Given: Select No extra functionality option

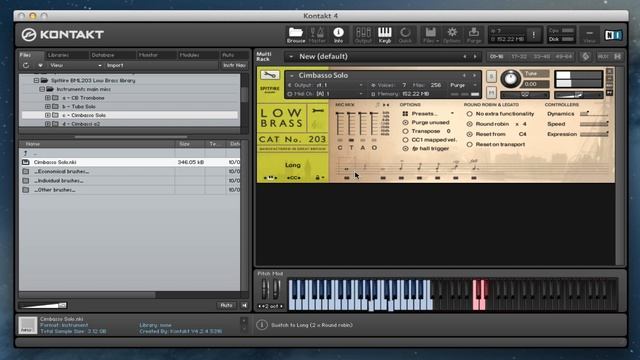Looking at the screenshot, I should [x=469, y=114].
